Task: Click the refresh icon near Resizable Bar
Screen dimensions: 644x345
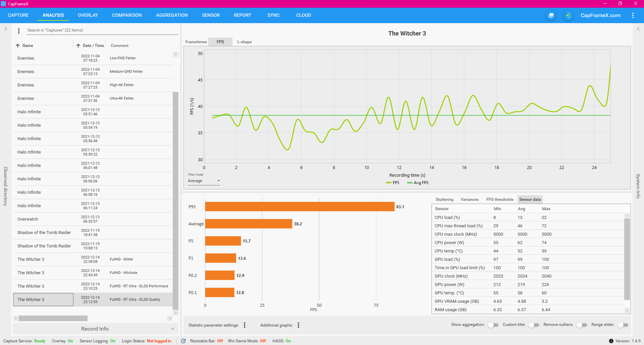Action: [x=183, y=341]
